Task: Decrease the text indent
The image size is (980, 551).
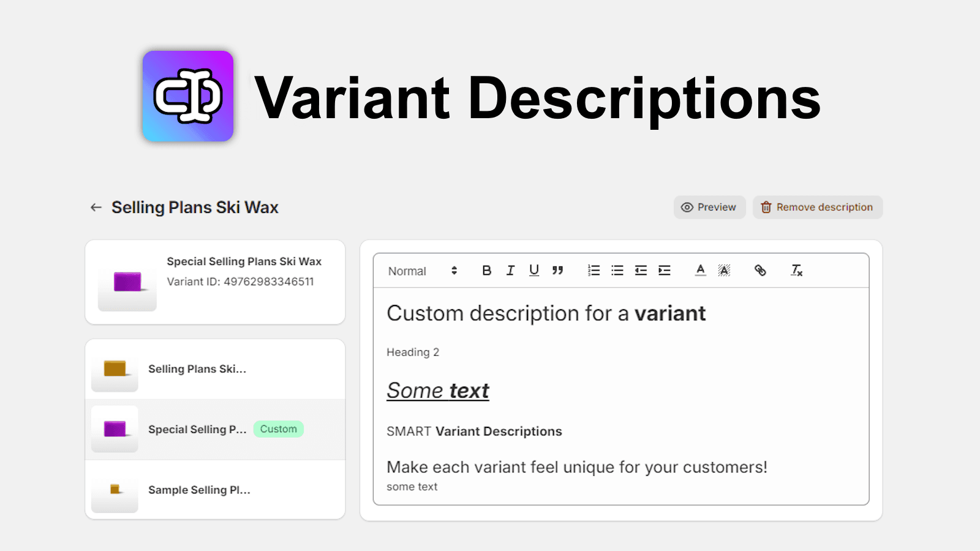Action: 641,270
